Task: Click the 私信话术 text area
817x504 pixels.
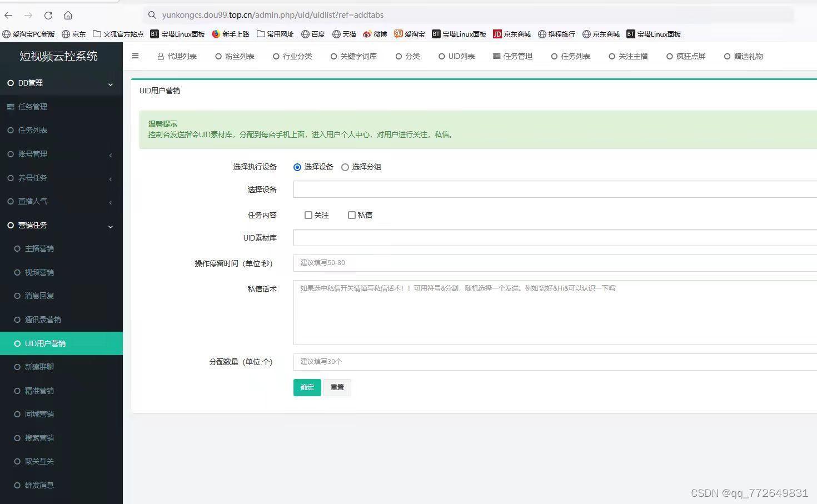Action: coord(555,312)
